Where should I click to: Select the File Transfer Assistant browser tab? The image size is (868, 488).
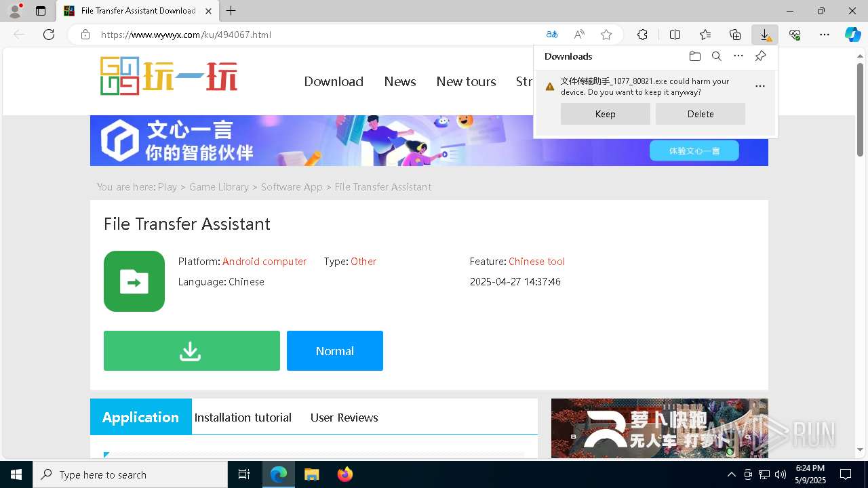138,11
